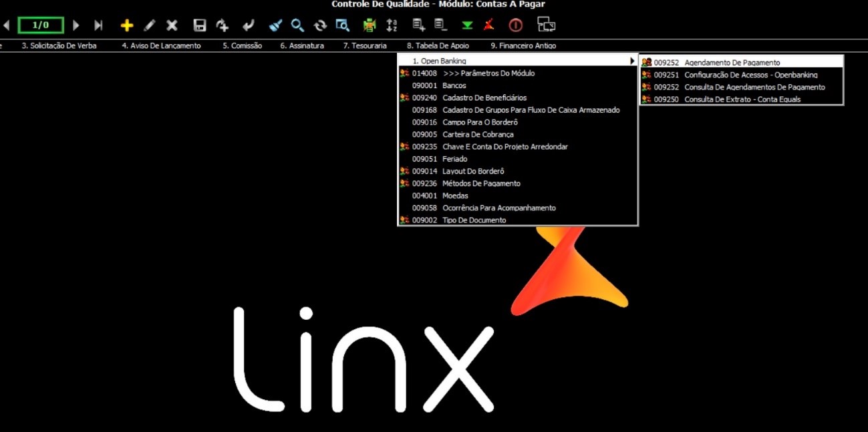This screenshot has height=432, width=868.
Task: Click the copy record icon beside save
Action: (x=223, y=25)
